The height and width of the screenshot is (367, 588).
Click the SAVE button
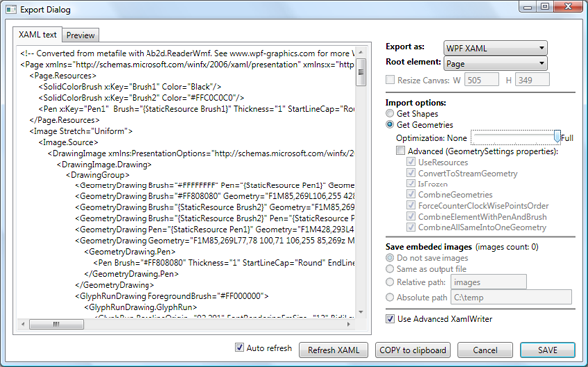[x=547, y=350]
